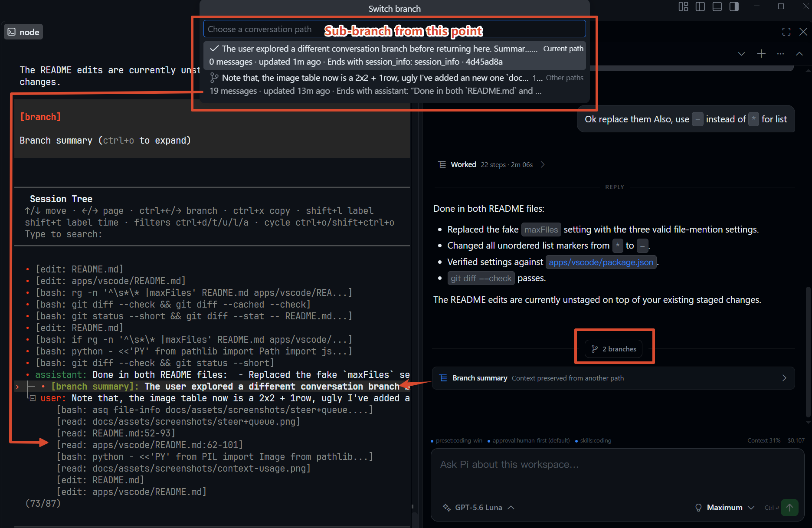Click '[bash: git diff --check && git diff --cached --check]'
Screen dimensions: 812x528
pos(173,305)
